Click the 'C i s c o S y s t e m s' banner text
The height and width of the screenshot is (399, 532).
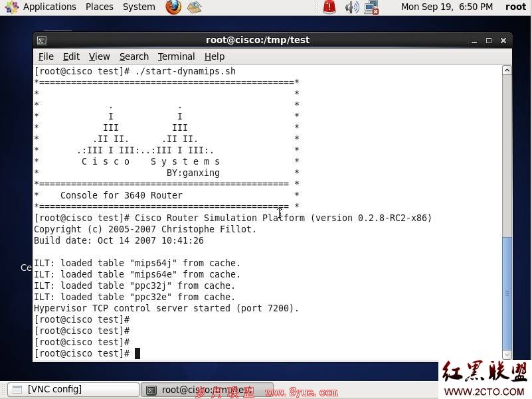click(151, 161)
